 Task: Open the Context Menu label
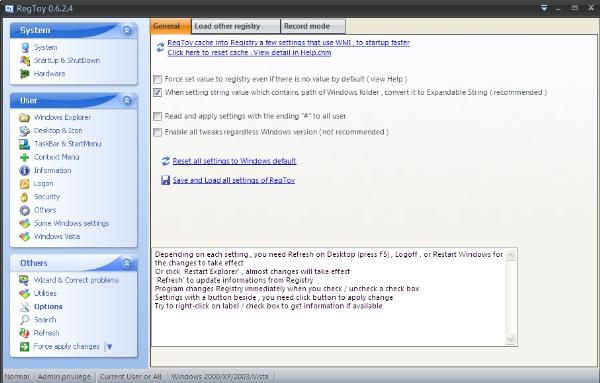coord(56,157)
